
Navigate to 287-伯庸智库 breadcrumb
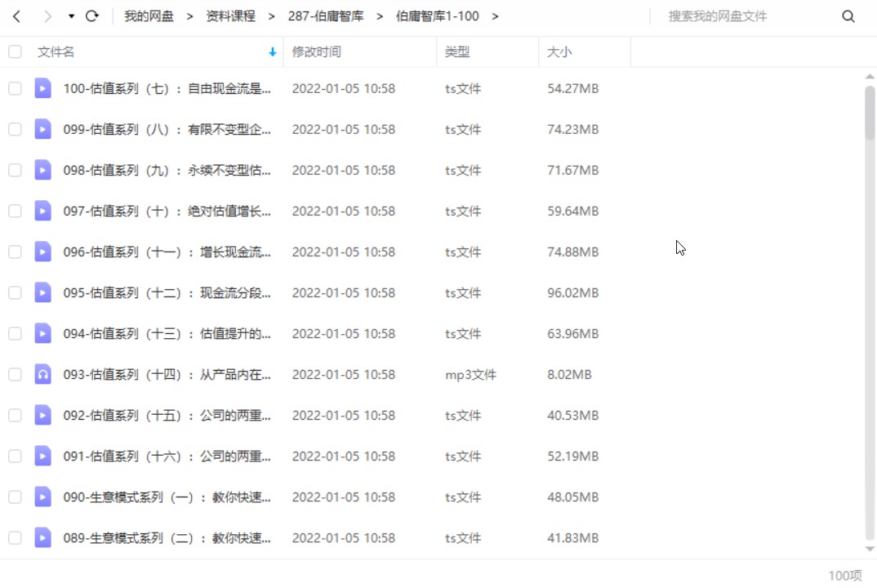pos(326,16)
